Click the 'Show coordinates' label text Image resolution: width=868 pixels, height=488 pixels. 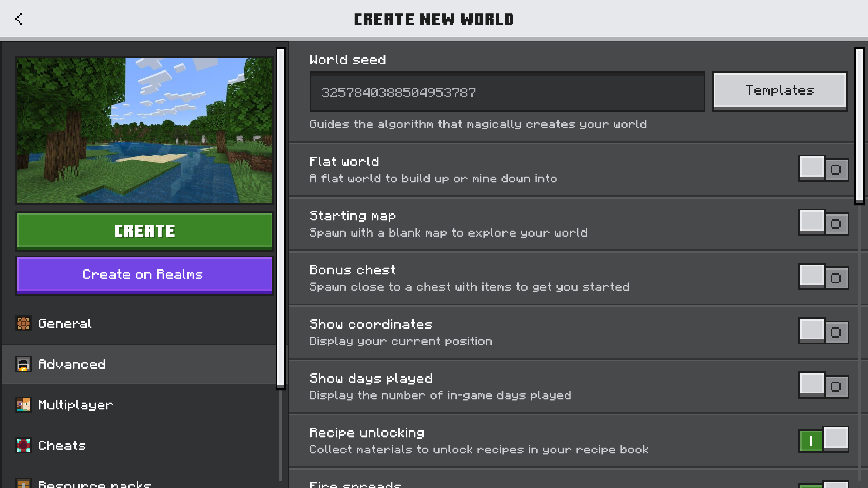(371, 324)
